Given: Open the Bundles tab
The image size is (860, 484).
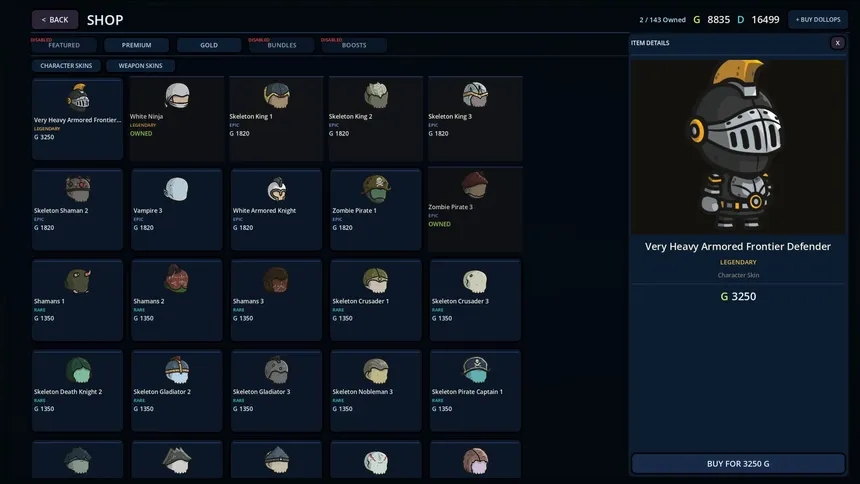Looking at the screenshot, I should click(281, 45).
